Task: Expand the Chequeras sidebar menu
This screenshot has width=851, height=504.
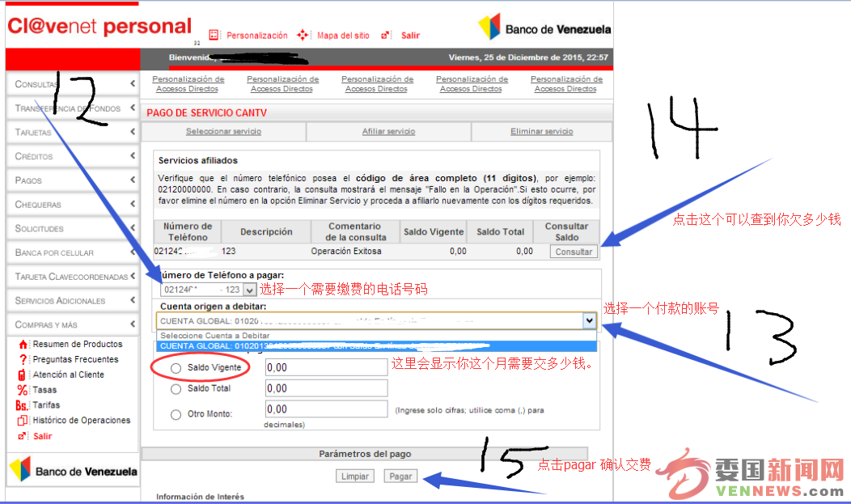Action: (73, 204)
